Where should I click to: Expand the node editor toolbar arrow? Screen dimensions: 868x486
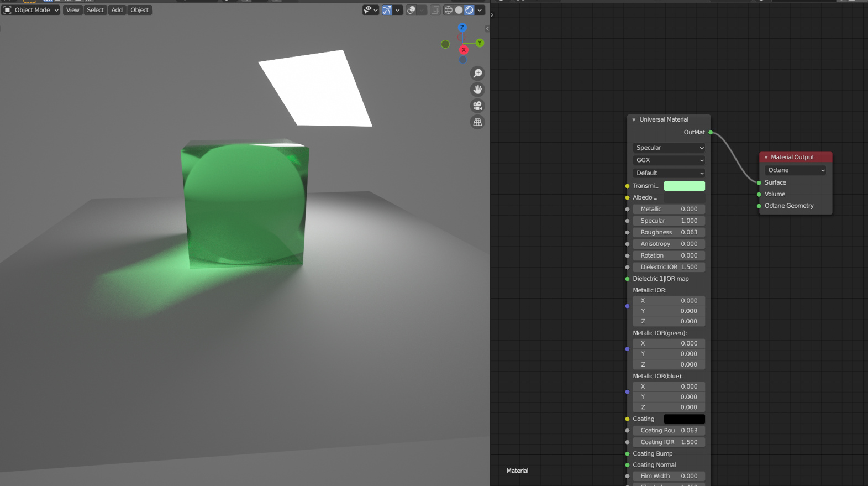[492, 15]
